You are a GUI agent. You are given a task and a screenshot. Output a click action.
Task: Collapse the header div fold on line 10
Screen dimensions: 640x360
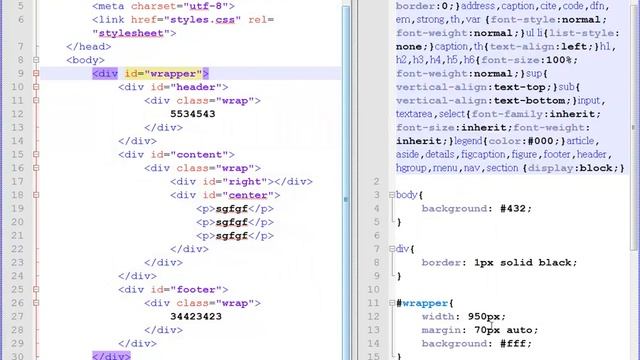(36, 87)
